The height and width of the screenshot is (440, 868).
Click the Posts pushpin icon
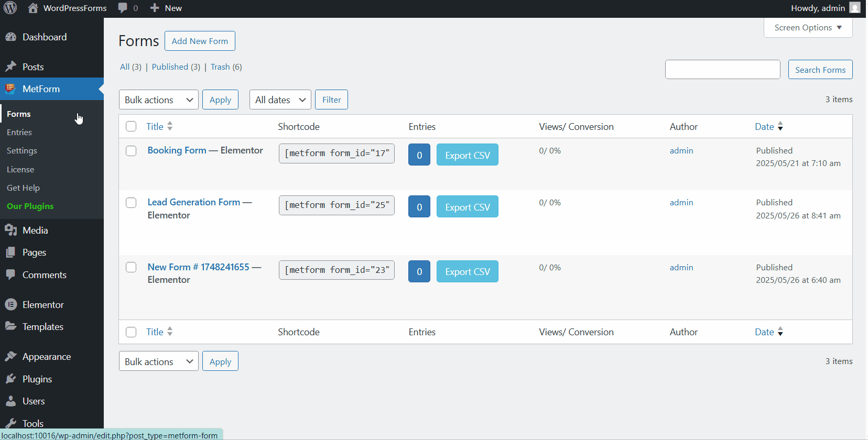click(10, 67)
